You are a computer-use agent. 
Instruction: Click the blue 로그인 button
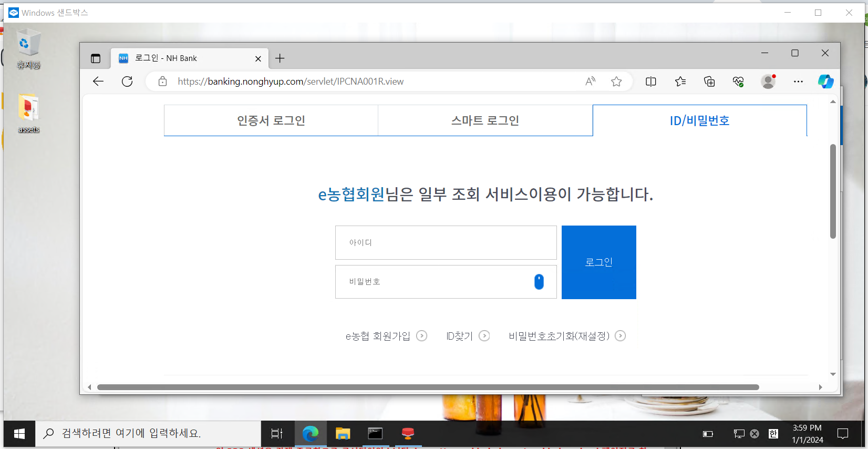[x=598, y=262]
